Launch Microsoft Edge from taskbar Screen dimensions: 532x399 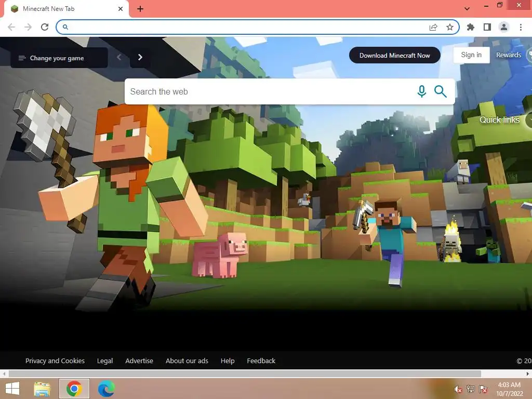click(106, 389)
